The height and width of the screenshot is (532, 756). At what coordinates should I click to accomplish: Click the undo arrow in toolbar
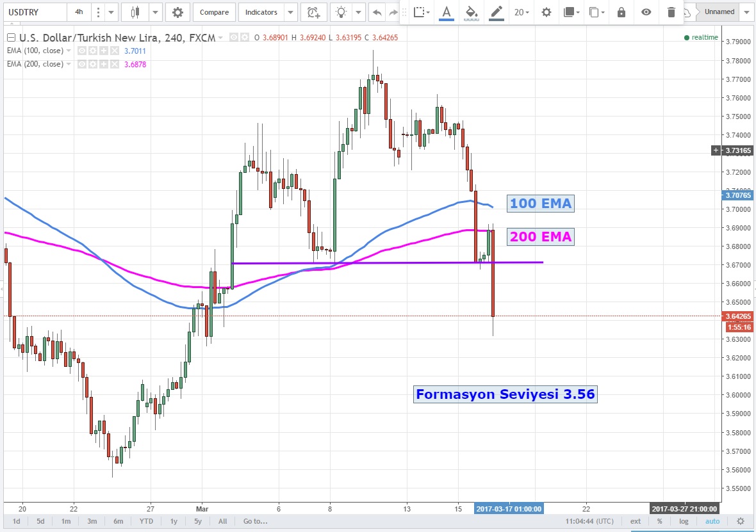pyautogui.click(x=377, y=12)
